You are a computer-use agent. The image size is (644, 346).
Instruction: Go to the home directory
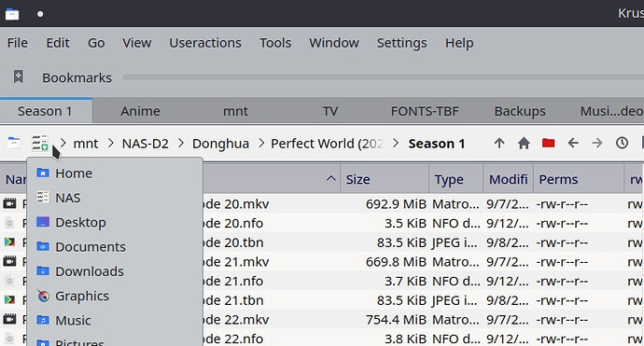coord(524,144)
